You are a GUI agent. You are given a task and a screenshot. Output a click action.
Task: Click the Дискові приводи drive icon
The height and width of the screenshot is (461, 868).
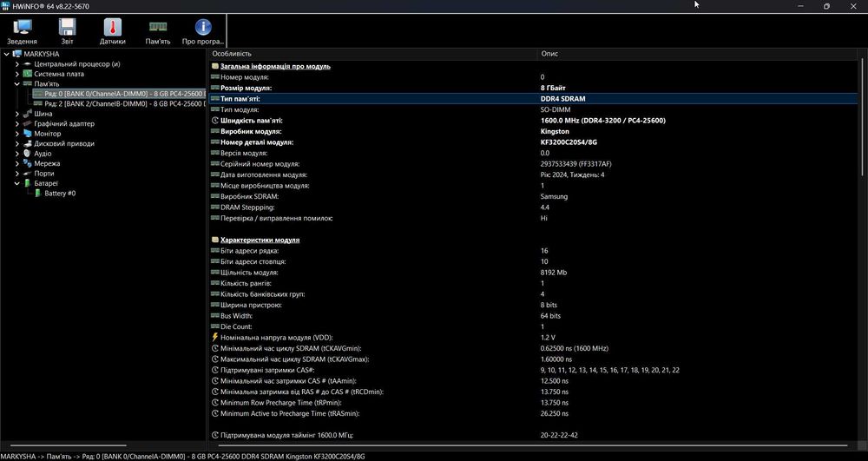click(x=27, y=144)
